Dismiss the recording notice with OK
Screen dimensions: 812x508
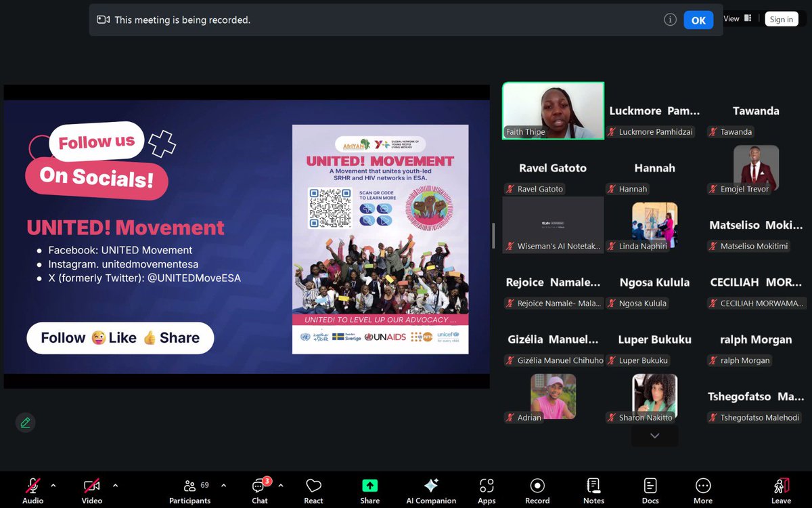point(698,20)
